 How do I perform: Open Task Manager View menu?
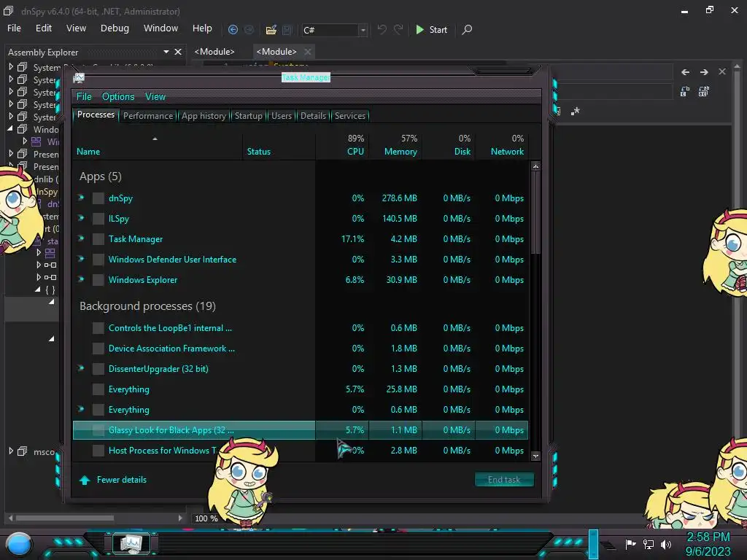pyautogui.click(x=155, y=97)
